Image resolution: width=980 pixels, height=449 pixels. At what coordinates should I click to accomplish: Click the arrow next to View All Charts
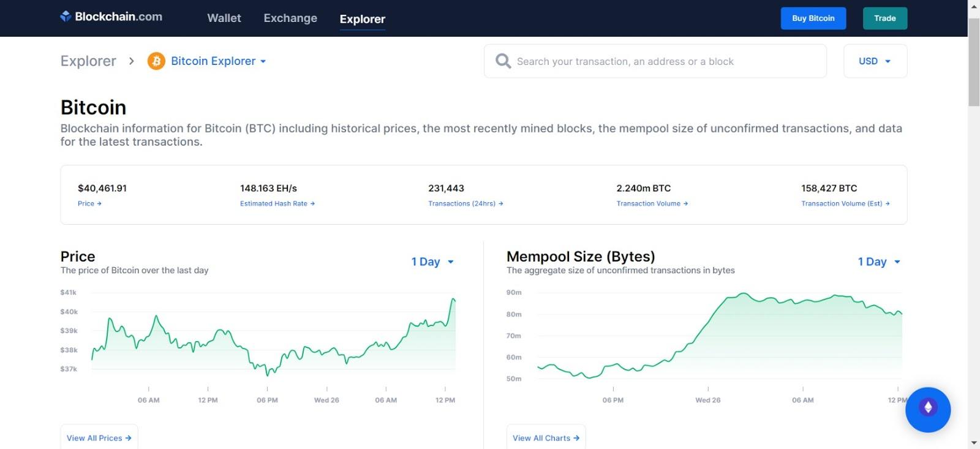coord(576,438)
